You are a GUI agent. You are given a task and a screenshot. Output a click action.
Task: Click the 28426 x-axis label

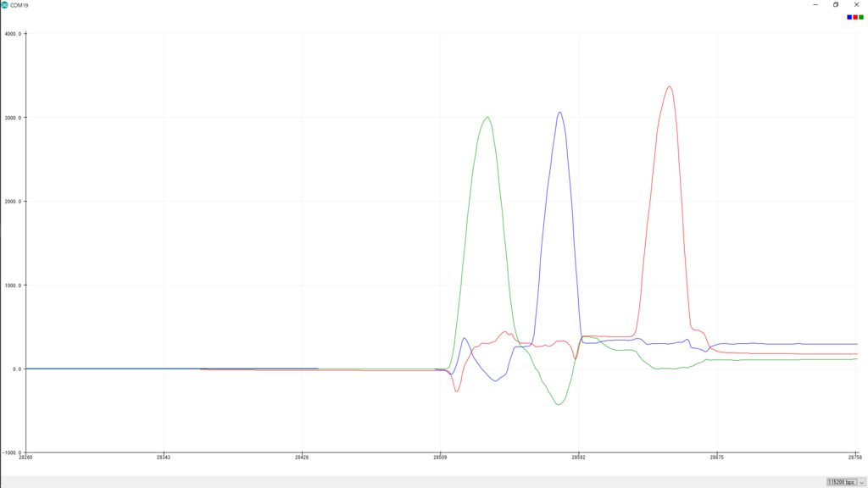302,457
